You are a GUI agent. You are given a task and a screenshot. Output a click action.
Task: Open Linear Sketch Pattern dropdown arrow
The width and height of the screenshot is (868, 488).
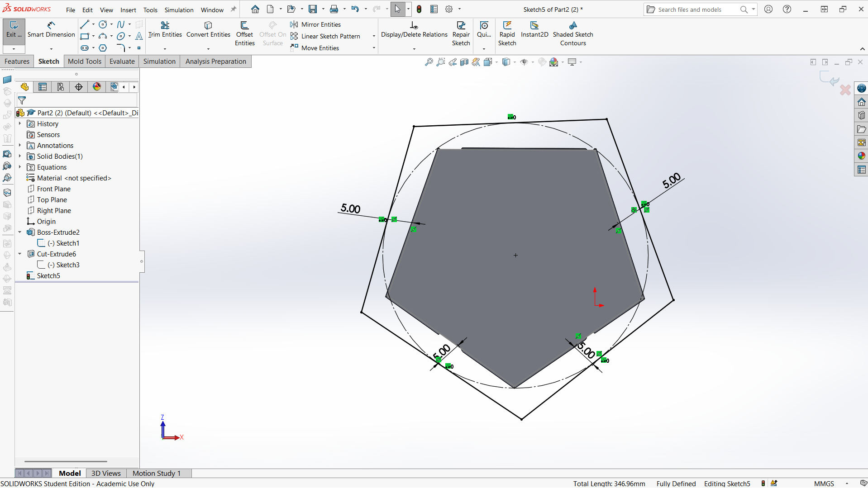point(374,36)
